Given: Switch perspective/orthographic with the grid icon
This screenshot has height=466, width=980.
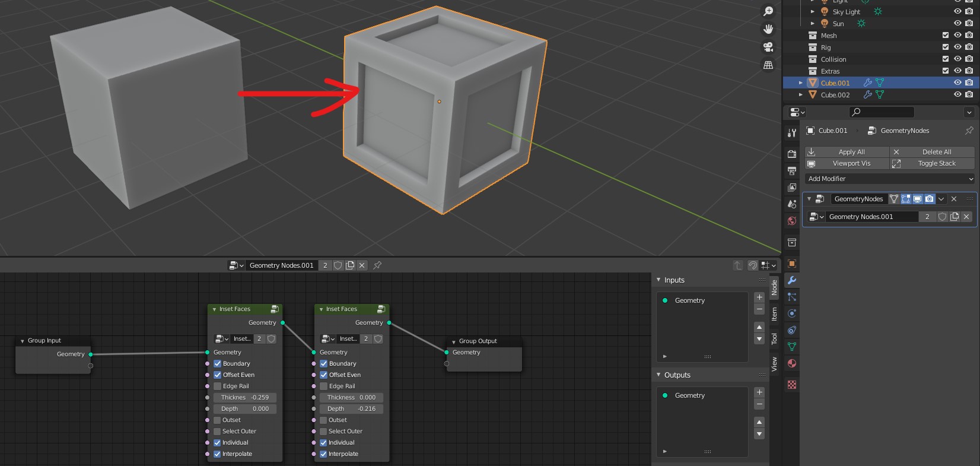Looking at the screenshot, I should pyautogui.click(x=768, y=65).
